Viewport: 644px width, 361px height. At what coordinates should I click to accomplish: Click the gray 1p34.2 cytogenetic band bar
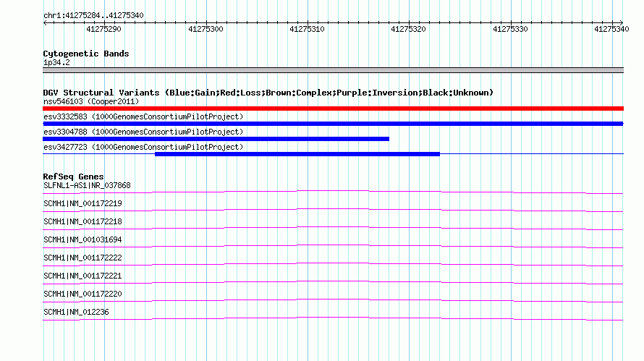click(333, 70)
